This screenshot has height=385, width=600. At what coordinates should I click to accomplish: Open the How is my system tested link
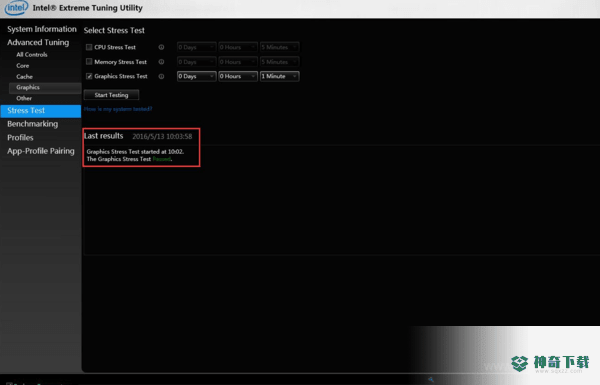[x=118, y=109]
